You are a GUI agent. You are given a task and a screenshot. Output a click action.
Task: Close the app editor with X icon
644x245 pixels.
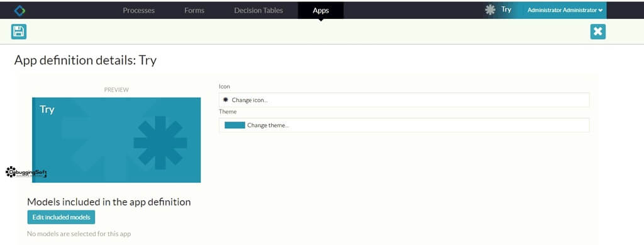click(x=598, y=31)
